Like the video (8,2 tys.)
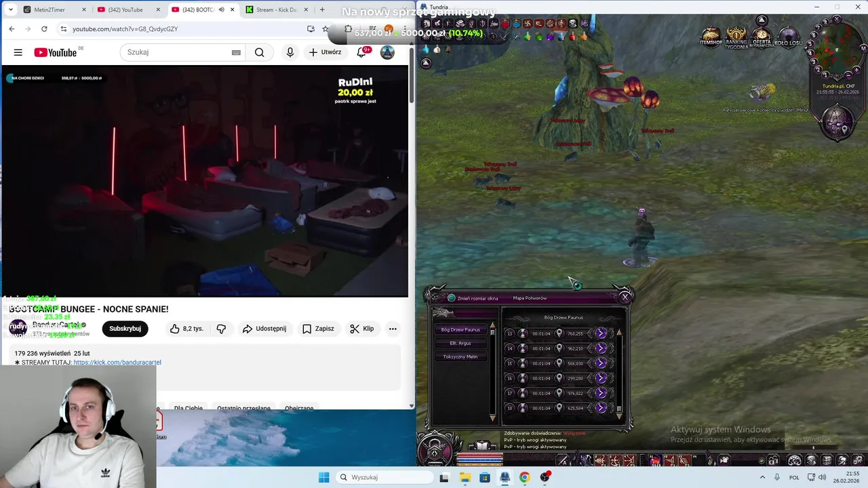Image resolution: width=868 pixels, height=488 pixels. [186, 329]
